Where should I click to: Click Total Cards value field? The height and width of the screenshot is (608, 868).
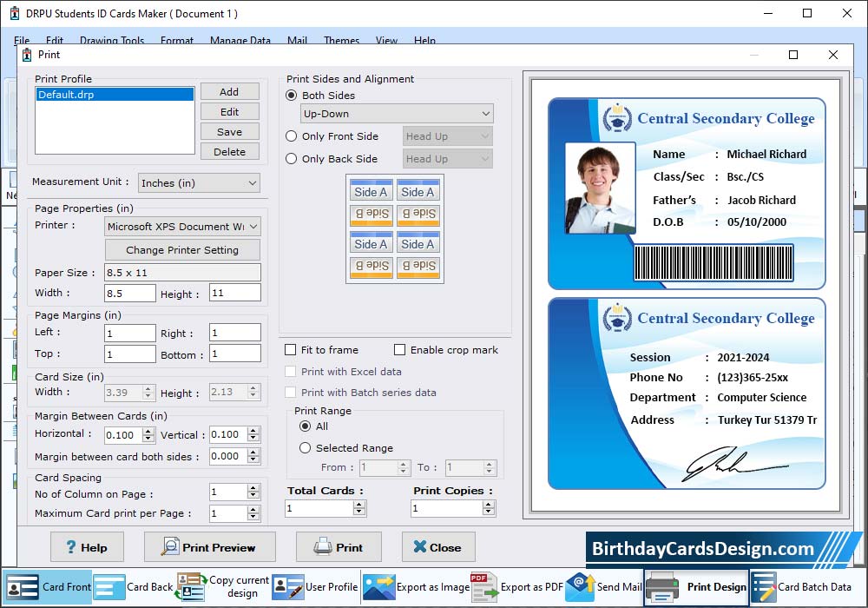click(319, 508)
